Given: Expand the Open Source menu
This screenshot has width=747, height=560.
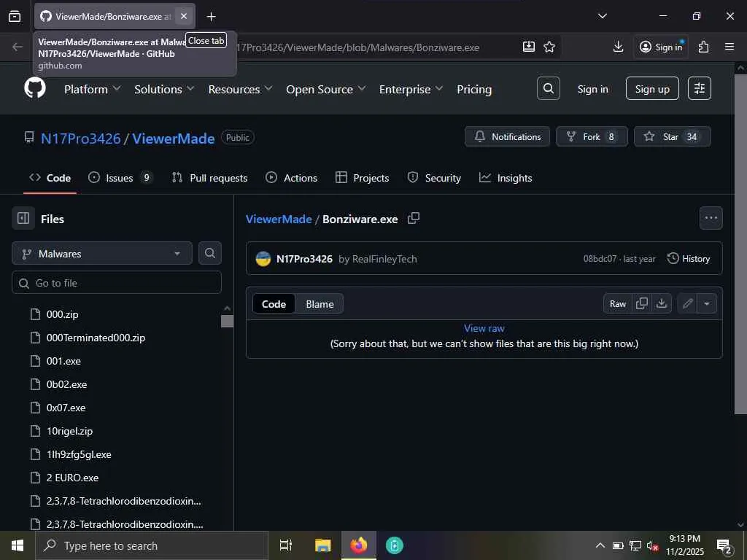Looking at the screenshot, I should point(326,89).
